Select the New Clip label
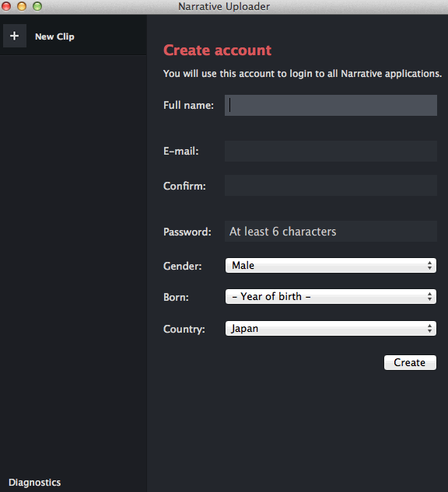This screenshot has width=448, height=492. coord(54,37)
